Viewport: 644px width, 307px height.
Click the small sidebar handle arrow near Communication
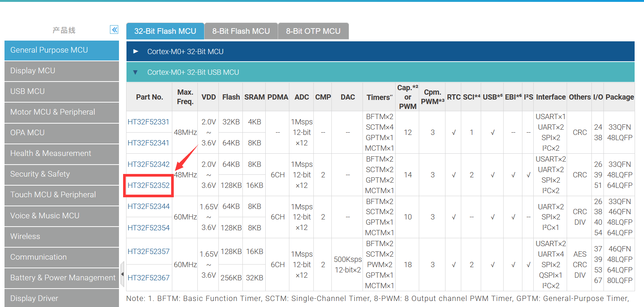[122, 274]
